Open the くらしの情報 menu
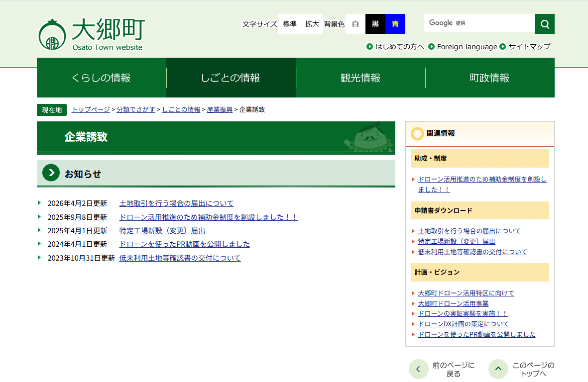 point(102,78)
